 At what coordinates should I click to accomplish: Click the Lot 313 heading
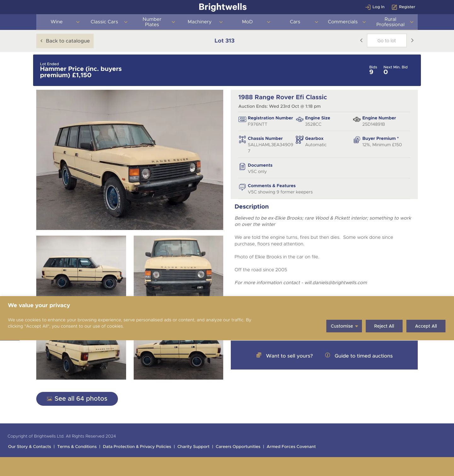224,41
